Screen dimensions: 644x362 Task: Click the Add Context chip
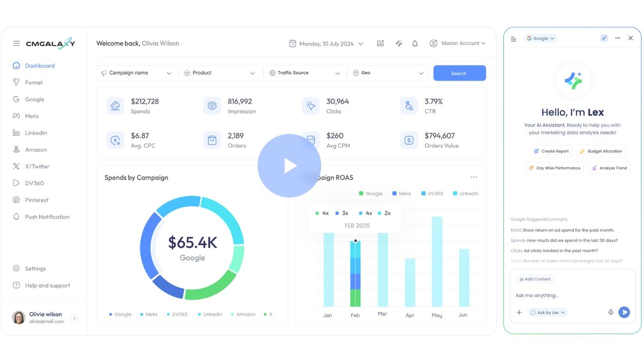coord(535,279)
